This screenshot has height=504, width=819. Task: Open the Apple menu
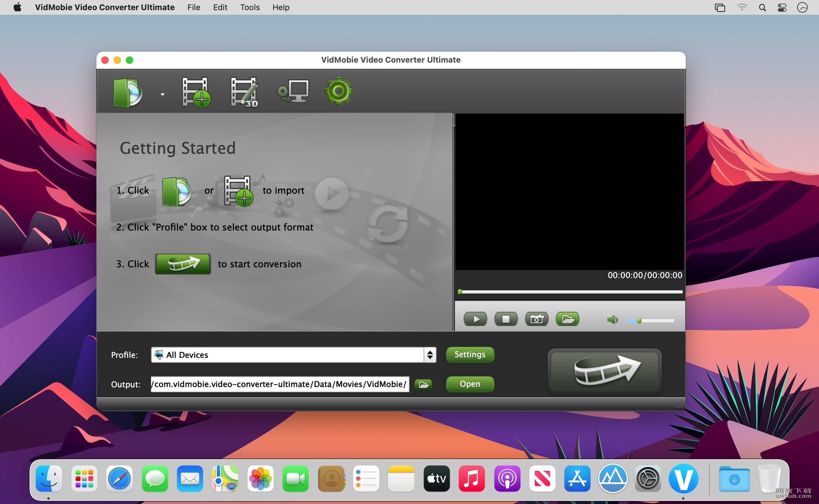pos(17,7)
